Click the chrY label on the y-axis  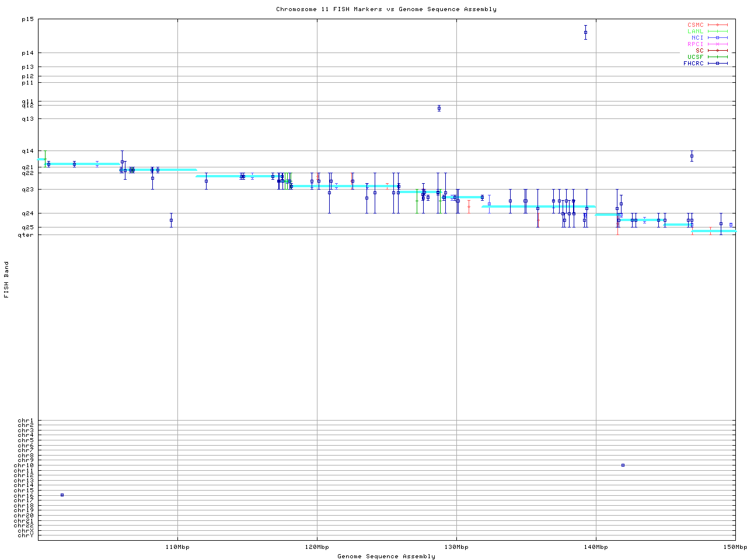26,535
